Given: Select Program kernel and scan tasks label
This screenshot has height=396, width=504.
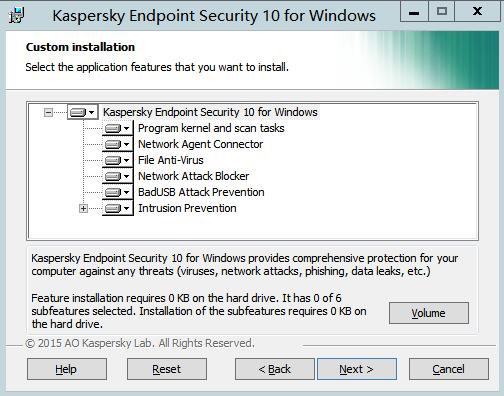Looking at the screenshot, I should pyautogui.click(x=211, y=128).
